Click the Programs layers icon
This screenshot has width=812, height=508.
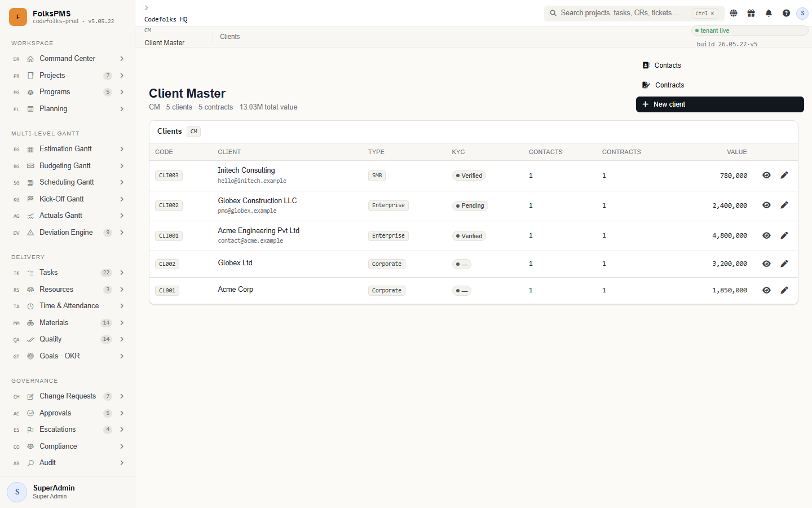30,92
